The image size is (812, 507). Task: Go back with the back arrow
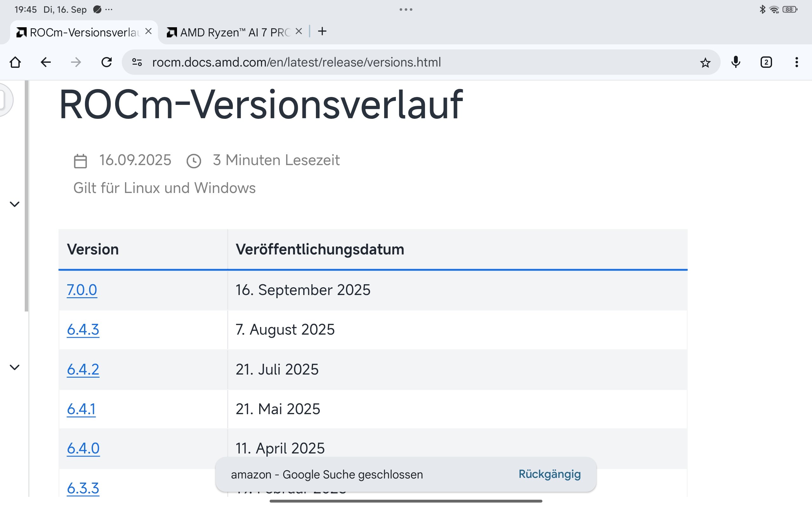click(x=46, y=62)
